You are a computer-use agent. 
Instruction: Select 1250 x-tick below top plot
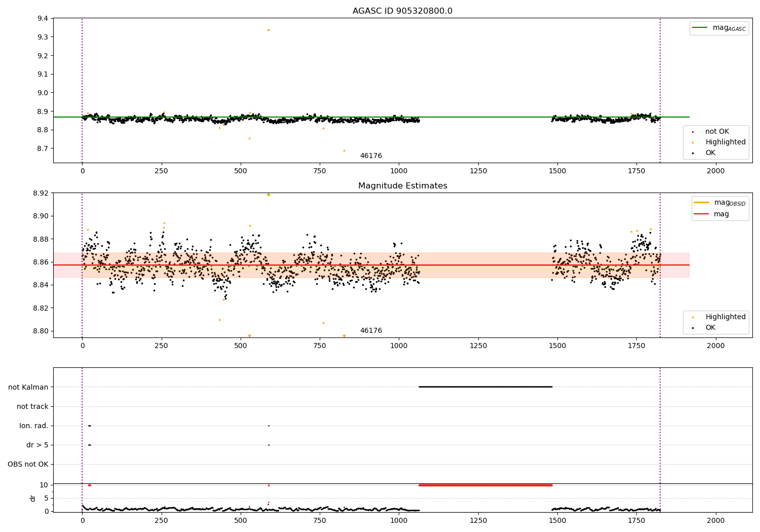point(478,171)
